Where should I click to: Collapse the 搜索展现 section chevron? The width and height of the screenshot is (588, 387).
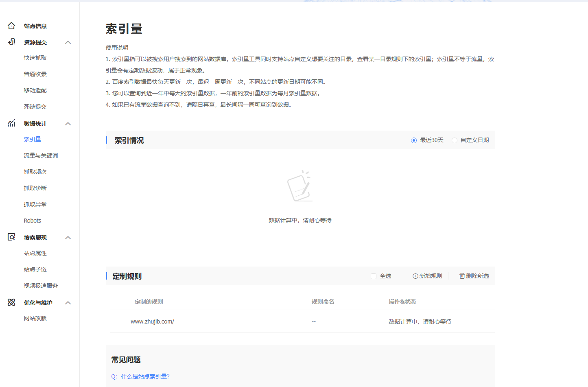click(68, 238)
